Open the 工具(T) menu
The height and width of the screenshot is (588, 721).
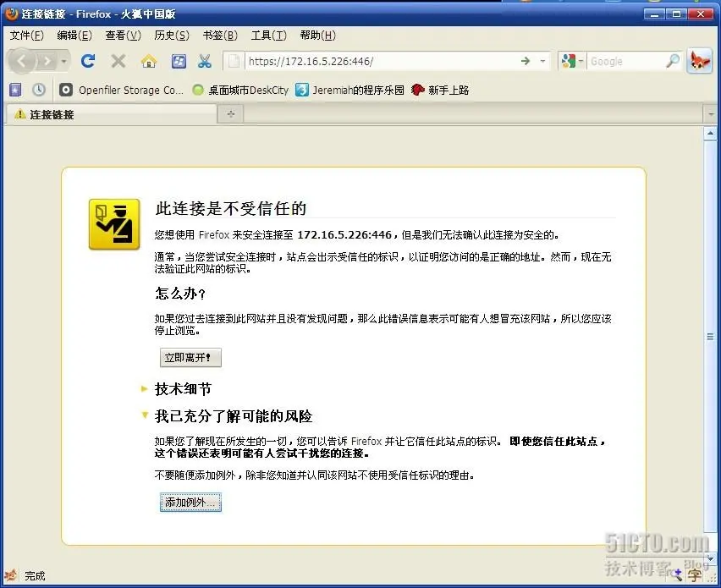tap(268, 35)
